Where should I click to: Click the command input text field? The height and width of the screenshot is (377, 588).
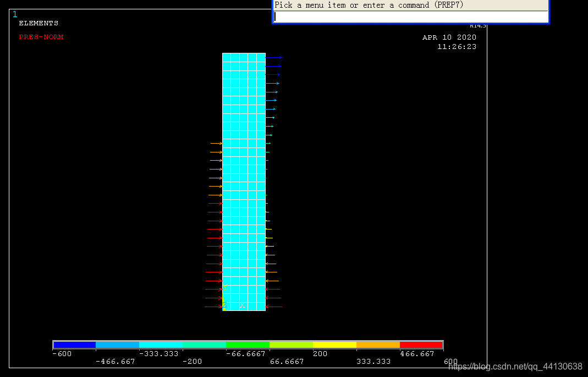pyautogui.click(x=410, y=17)
